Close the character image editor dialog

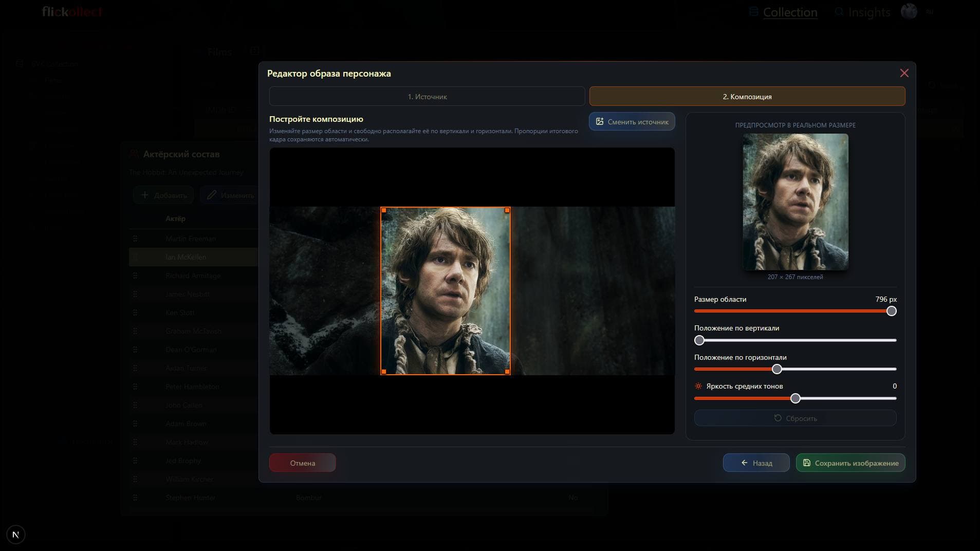click(904, 73)
